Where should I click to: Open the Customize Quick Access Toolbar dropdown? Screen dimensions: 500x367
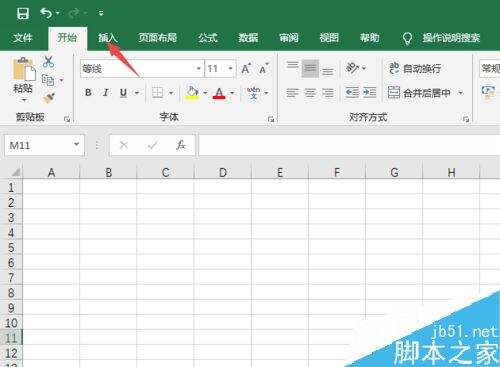point(101,13)
